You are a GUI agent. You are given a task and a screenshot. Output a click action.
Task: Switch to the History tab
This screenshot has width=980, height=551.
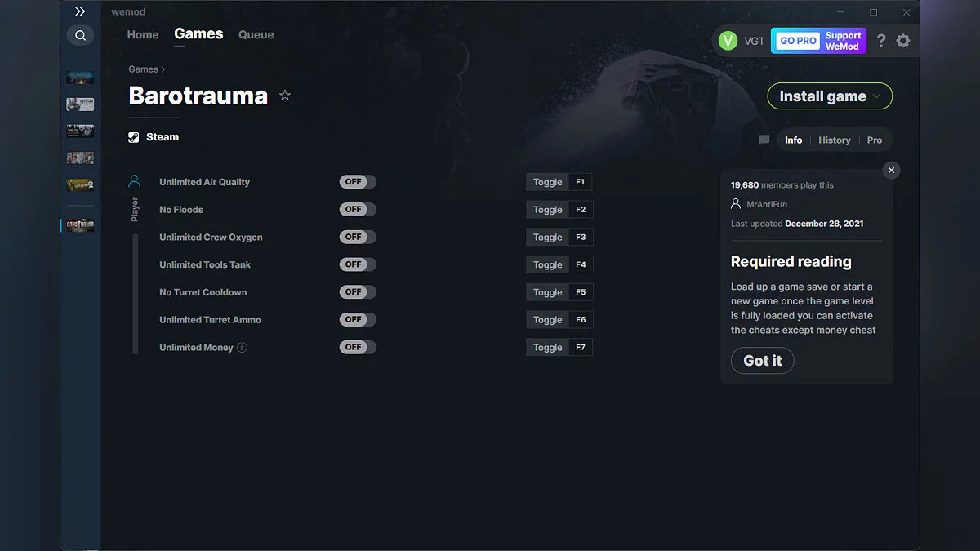[834, 140]
